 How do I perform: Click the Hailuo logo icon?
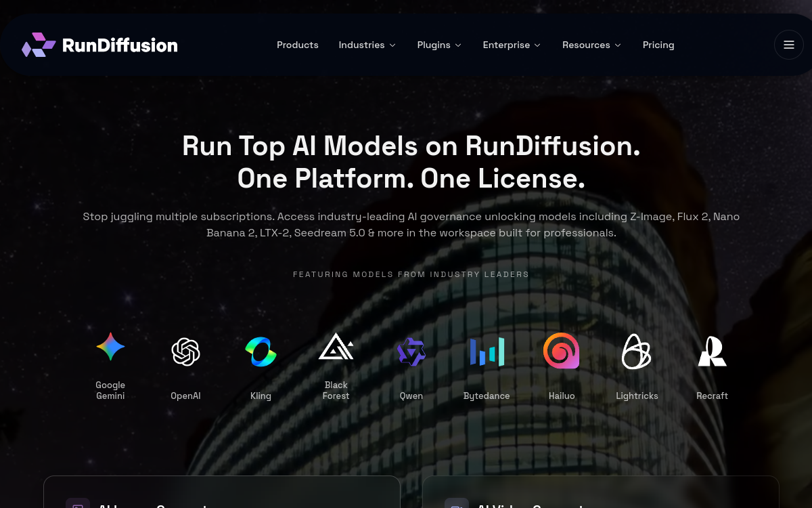click(x=562, y=351)
